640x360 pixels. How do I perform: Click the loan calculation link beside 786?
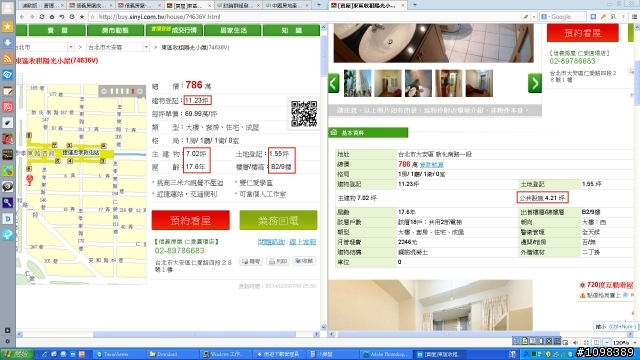pos(431,164)
